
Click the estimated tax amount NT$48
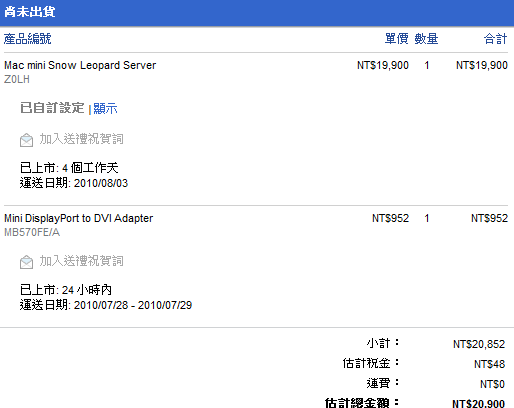[x=489, y=364]
